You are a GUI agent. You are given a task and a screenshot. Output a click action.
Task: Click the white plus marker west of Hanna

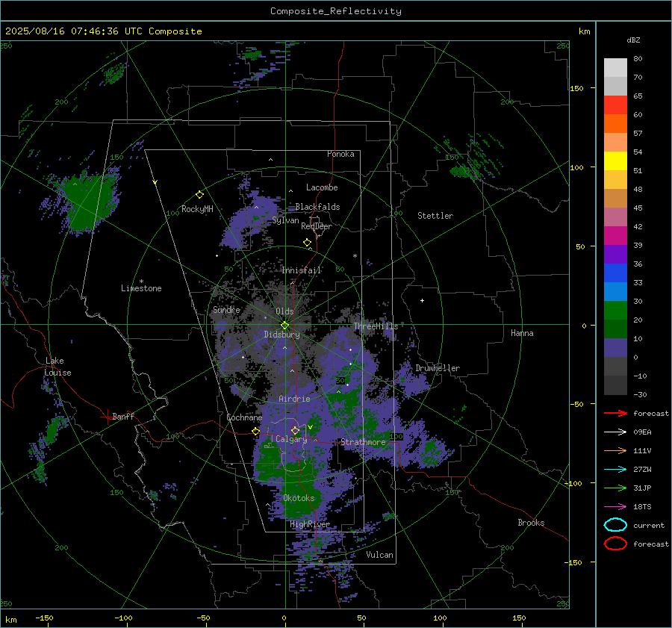click(422, 300)
